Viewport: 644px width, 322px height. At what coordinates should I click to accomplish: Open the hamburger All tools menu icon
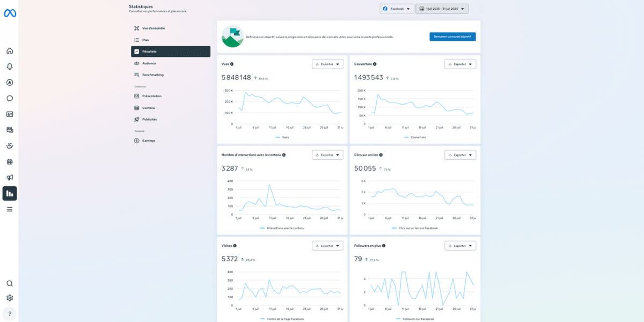(10, 209)
